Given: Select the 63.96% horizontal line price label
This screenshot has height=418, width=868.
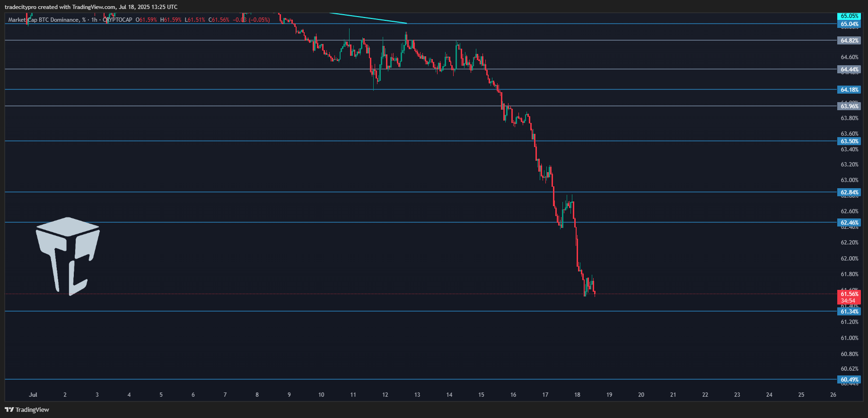Looking at the screenshot, I should pyautogui.click(x=849, y=106).
